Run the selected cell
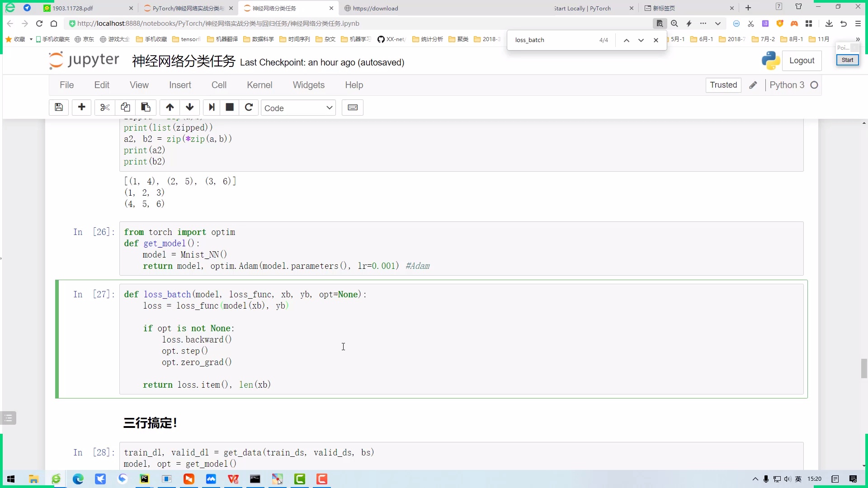868x488 pixels. (x=212, y=107)
